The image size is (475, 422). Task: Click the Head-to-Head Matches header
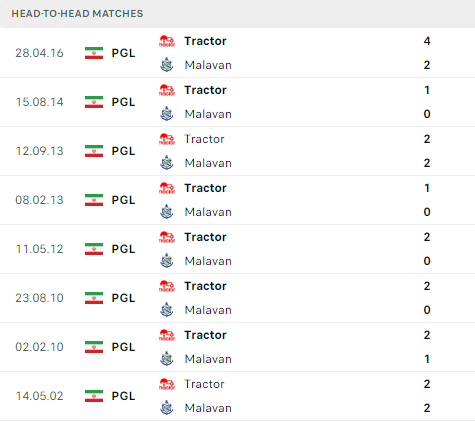pyautogui.click(x=77, y=14)
